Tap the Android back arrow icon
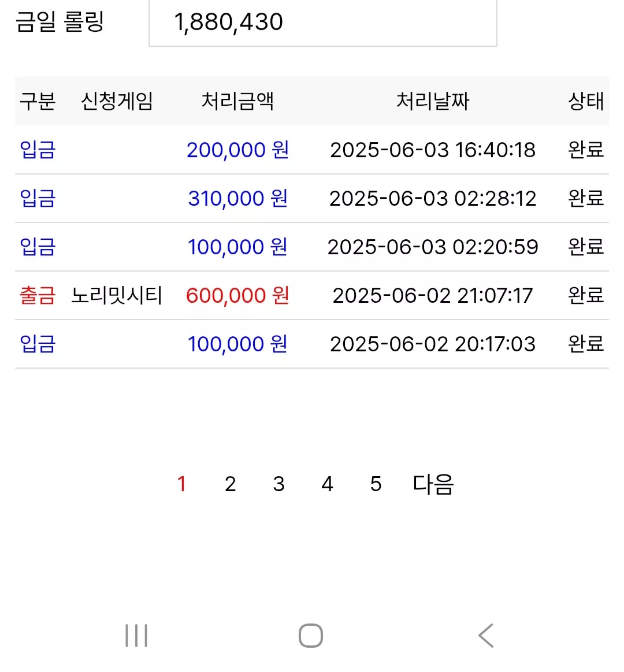The height and width of the screenshot is (672, 624). pyautogui.click(x=486, y=636)
